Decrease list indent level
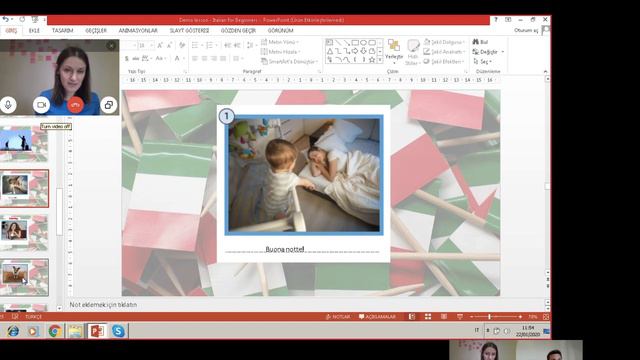 tap(227, 45)
